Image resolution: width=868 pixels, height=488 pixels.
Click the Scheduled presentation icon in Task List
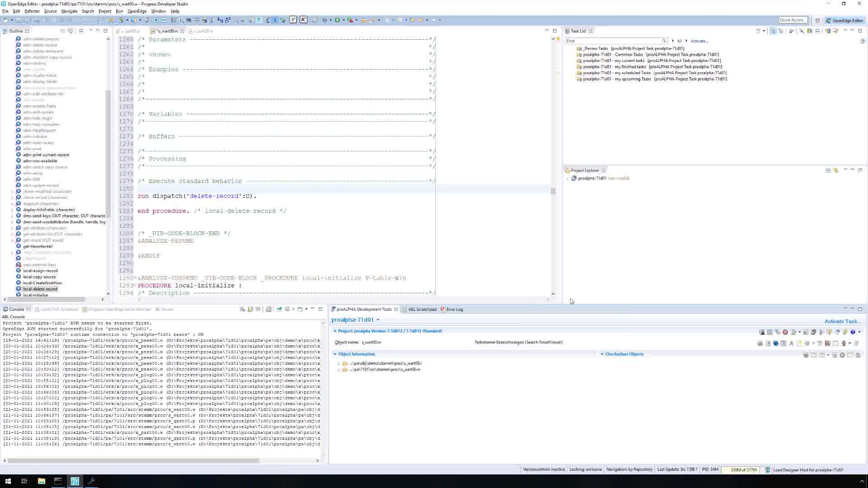point(781,31)
